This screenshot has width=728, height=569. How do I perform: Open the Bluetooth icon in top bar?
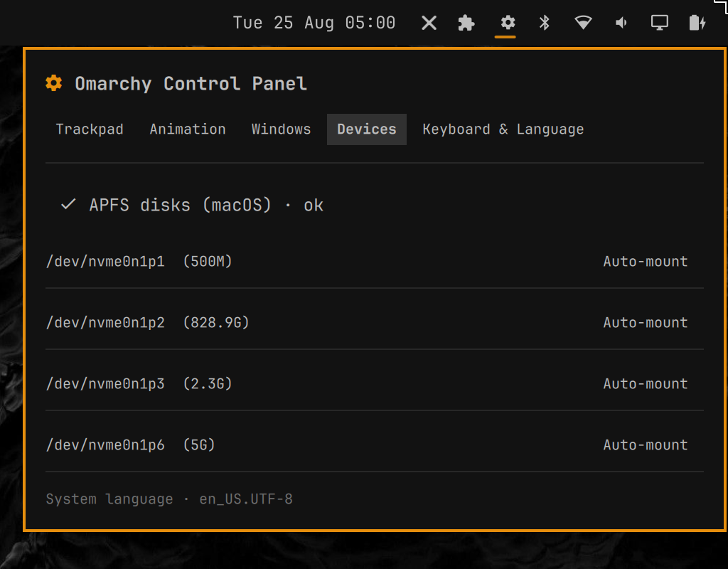tap(544, 22)
